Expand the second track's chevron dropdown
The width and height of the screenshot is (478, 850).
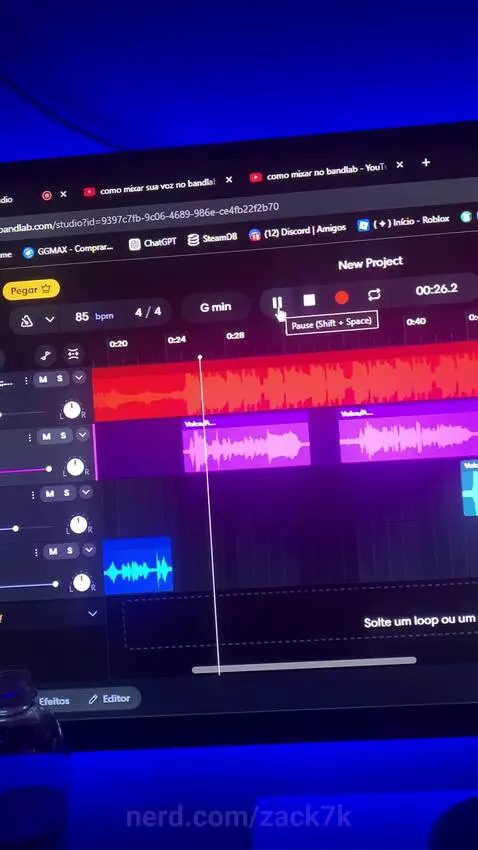click(82, 434)
